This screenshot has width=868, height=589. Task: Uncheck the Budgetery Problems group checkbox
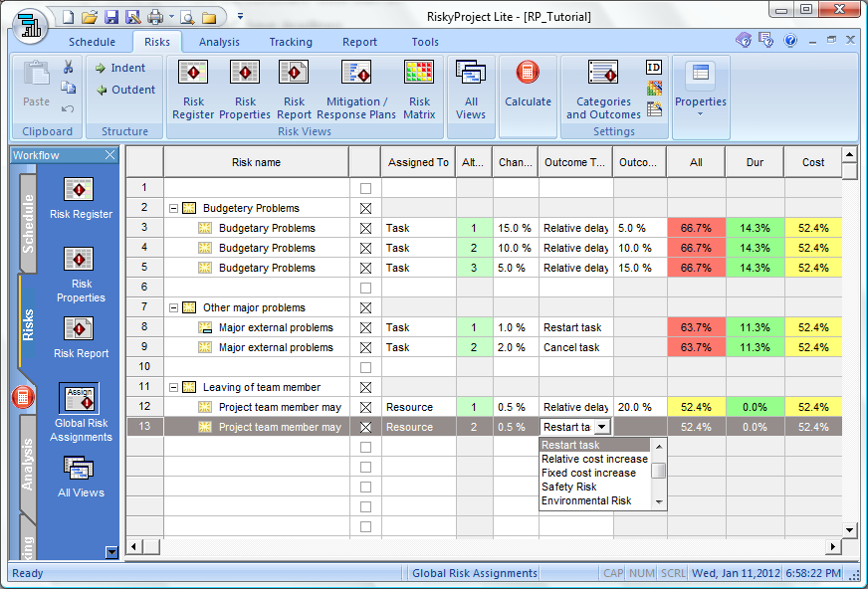pos(365,209)
